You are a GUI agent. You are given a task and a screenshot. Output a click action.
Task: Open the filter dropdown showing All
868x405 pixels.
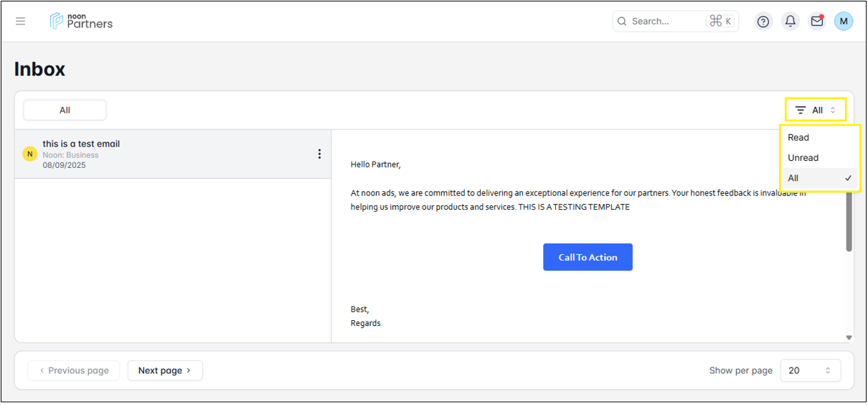tap(816, 110)
